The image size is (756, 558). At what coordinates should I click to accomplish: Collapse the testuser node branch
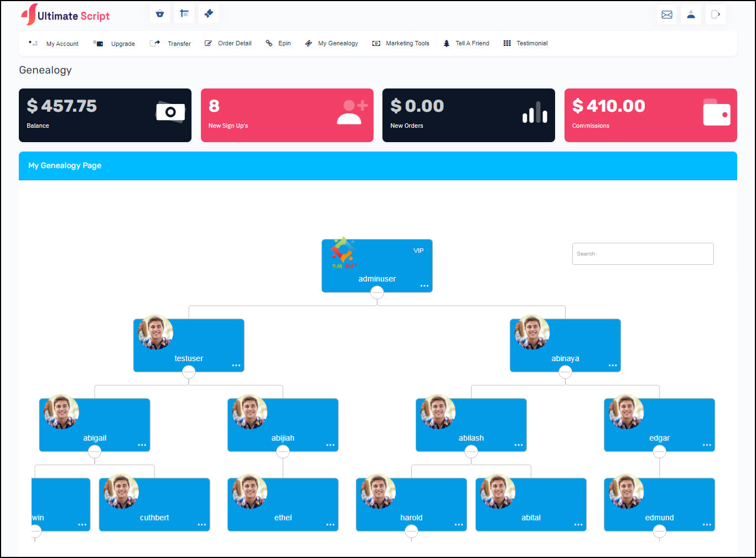[x=189, y=372]
